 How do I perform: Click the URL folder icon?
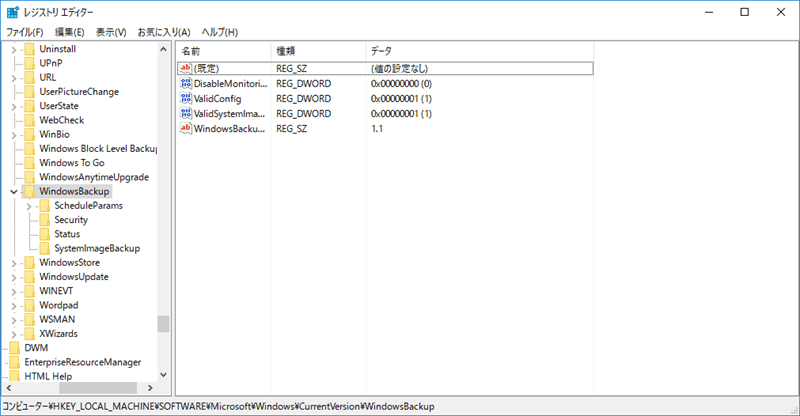coord(30,78)
